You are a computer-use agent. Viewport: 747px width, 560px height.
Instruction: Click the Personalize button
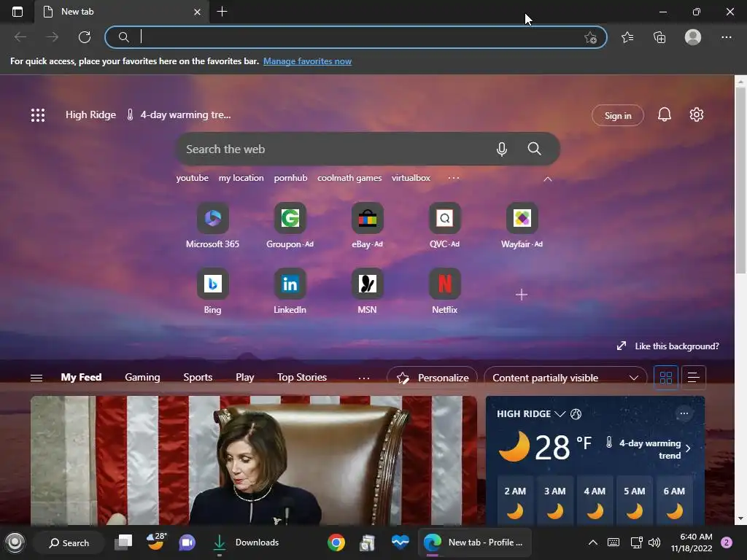(x=432, y=378)
